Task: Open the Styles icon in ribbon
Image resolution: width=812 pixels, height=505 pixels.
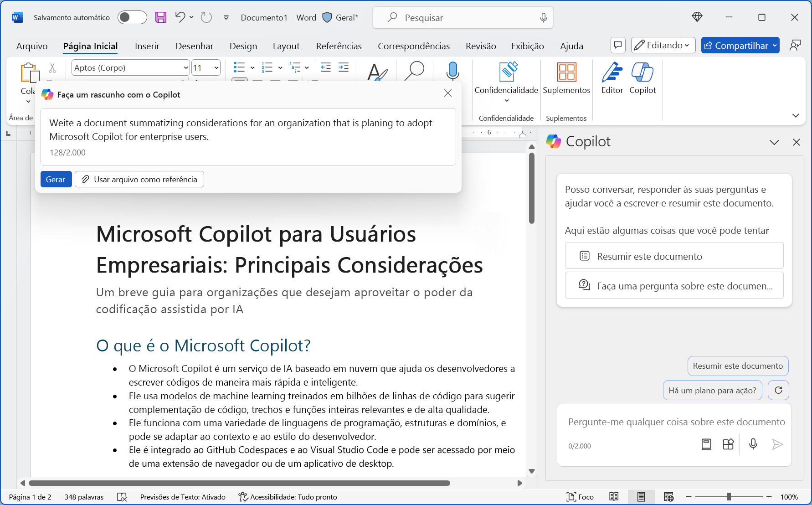Action: [x=377, y=72]
